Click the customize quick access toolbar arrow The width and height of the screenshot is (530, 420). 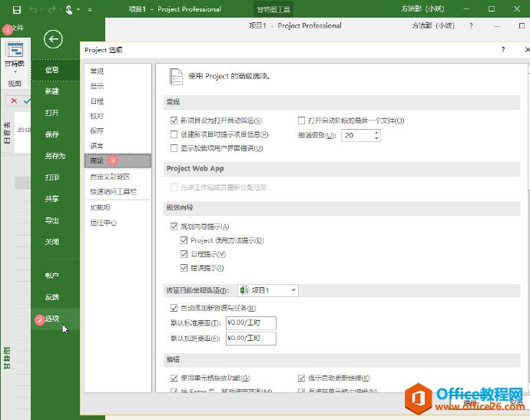(x=89, y=9)
